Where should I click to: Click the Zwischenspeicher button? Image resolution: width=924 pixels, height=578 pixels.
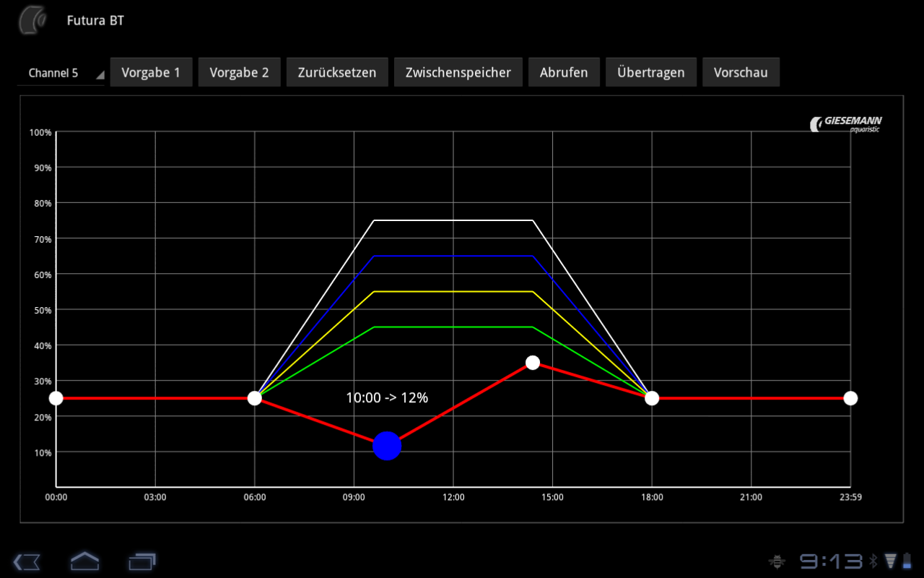458,72
